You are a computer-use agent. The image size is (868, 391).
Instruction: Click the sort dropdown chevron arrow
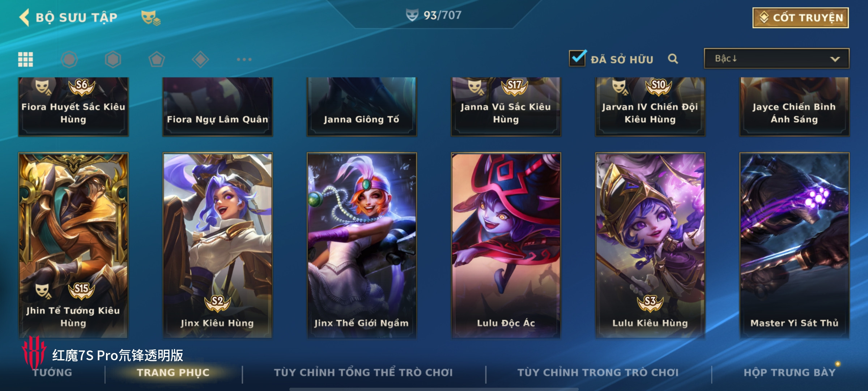[x=835, y=59]
